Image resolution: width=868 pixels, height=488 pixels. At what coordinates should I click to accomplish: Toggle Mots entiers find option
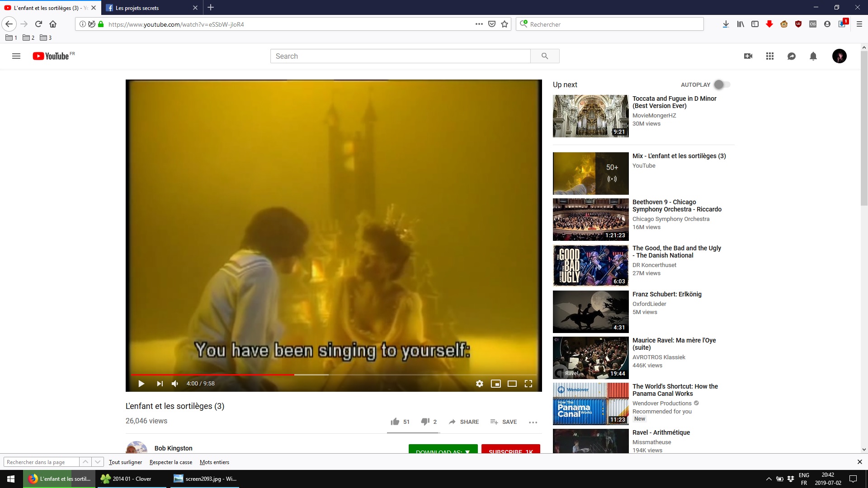coord(214,462)
